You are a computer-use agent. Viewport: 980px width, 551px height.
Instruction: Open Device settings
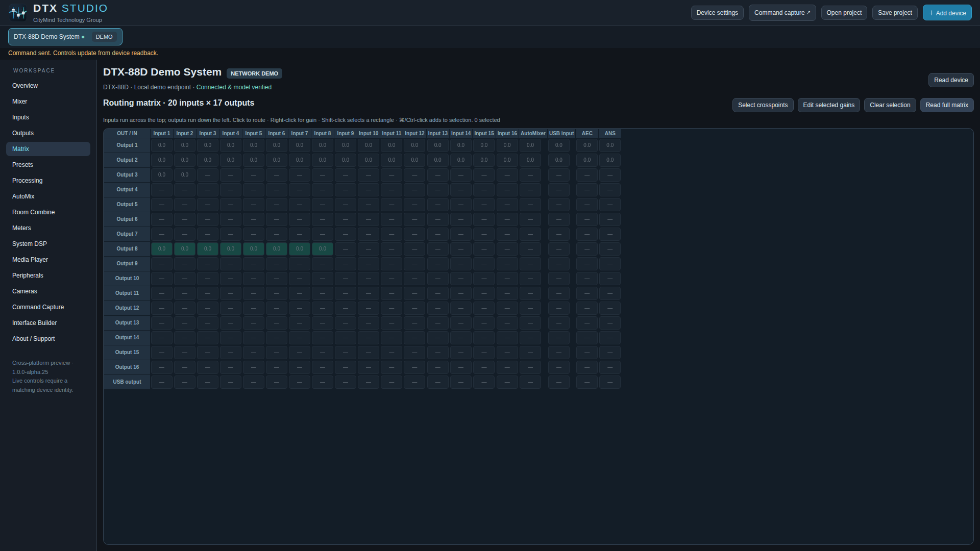717,13
